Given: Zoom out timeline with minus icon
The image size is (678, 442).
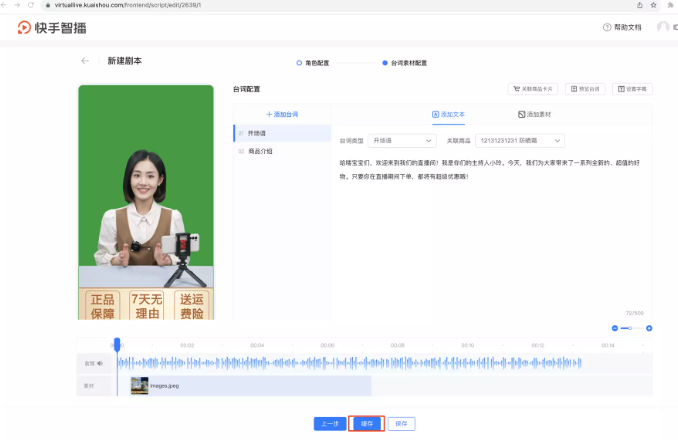Looking at the screenshot, I should click(615, 328).
